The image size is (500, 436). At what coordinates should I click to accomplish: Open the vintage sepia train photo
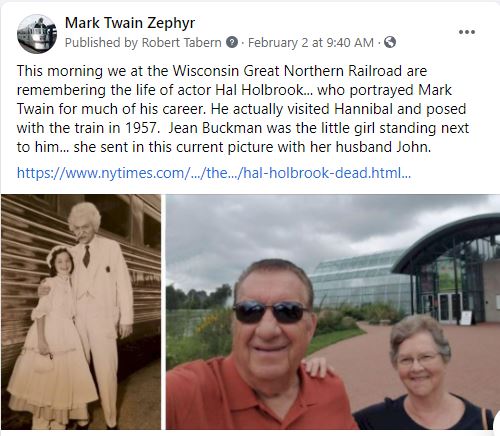coord(81,312)
